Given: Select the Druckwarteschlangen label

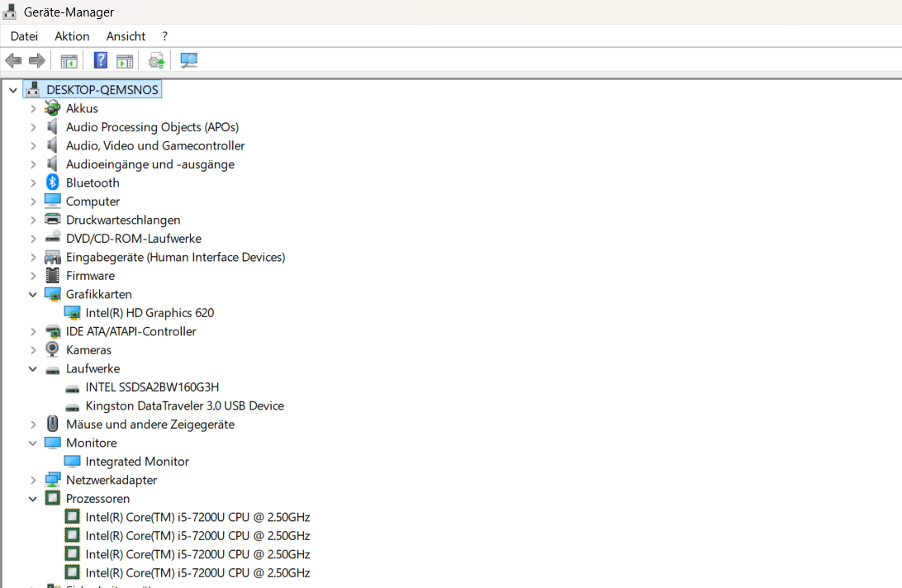Looking at the screenshot, I should tap(123, 220).
